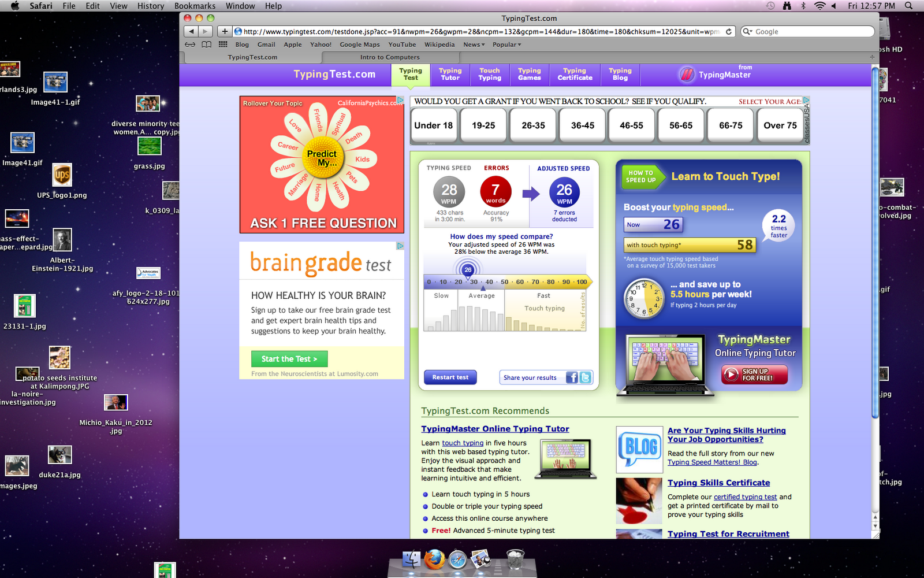Click the BLOG speech bubble image

click(x=639, y=450)
